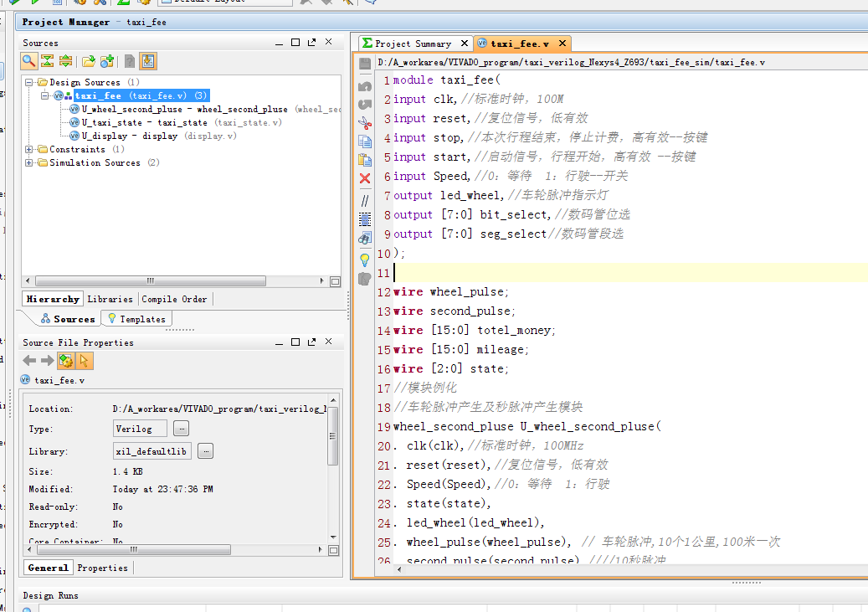Click the column selection mode icon

pyautogui.click(x=365, y=219)
